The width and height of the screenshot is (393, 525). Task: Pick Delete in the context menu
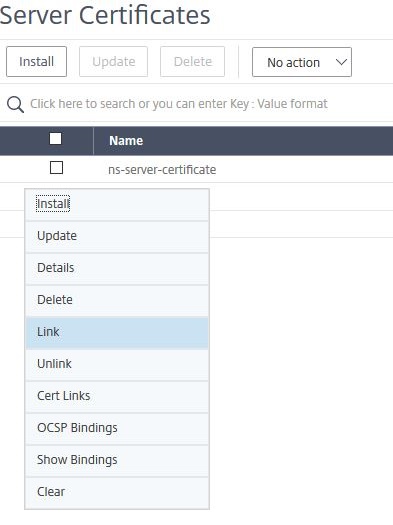[x=117, y=300]
